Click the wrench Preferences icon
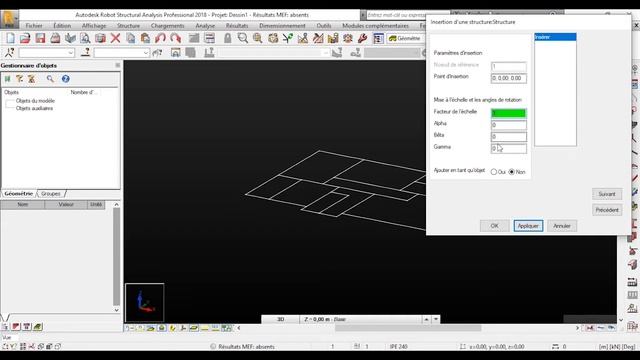Viewport: 640px width, 360px height. (x=362, y=38)
